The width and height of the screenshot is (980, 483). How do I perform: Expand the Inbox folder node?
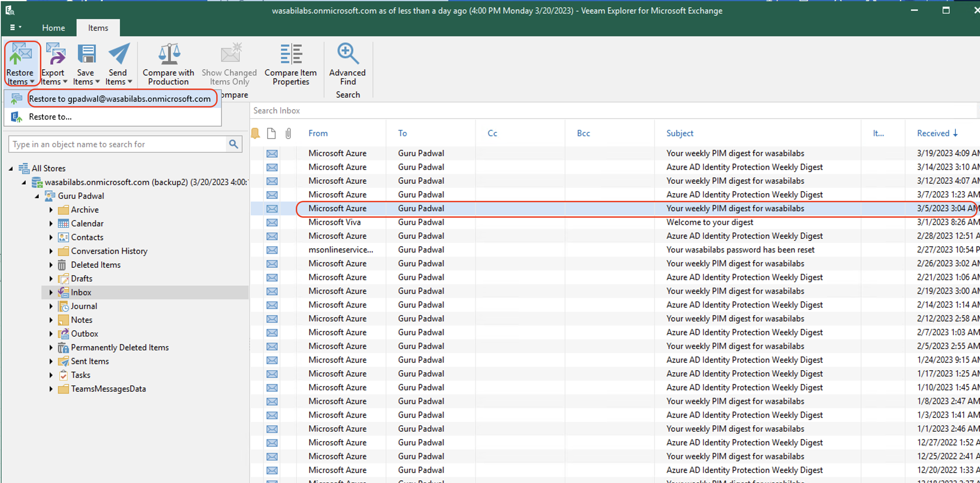[51, 292]
